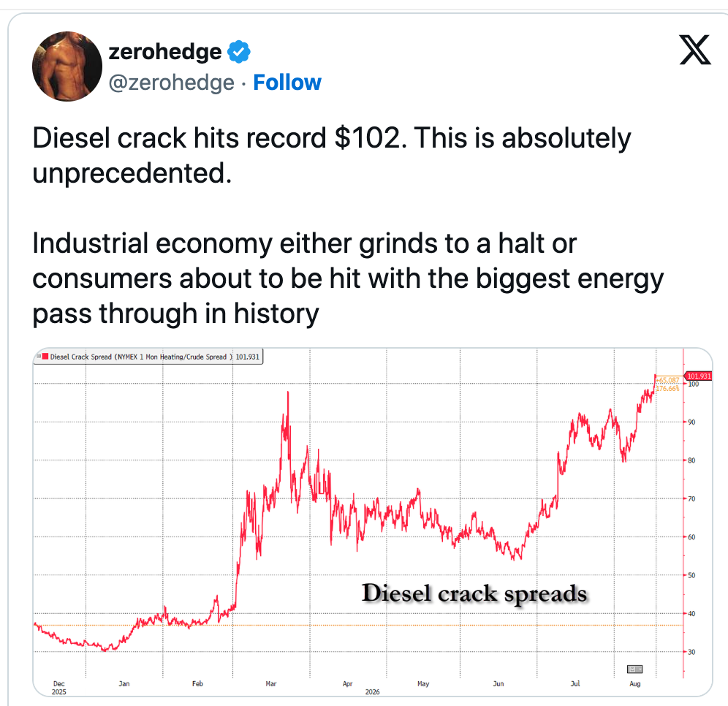
Task: Click the blue verified badge
Action: 238,51
